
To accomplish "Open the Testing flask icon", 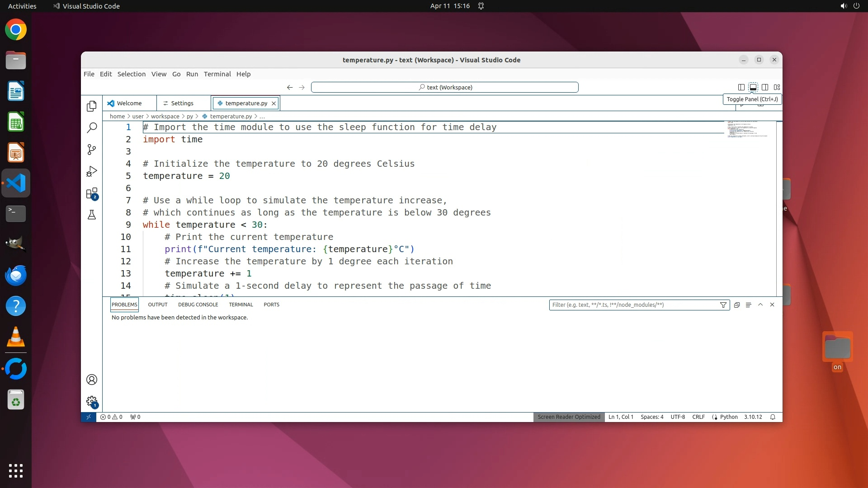I will (92, 215).
